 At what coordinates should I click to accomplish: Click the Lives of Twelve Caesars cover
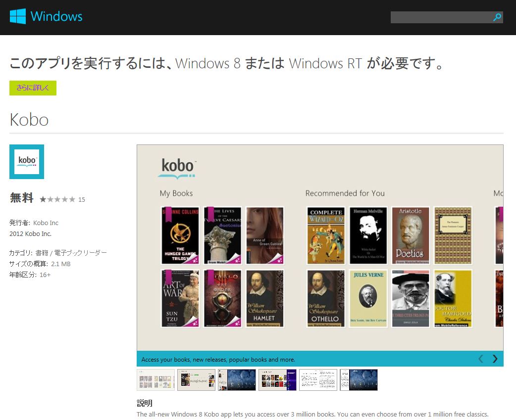click(223, 235)
